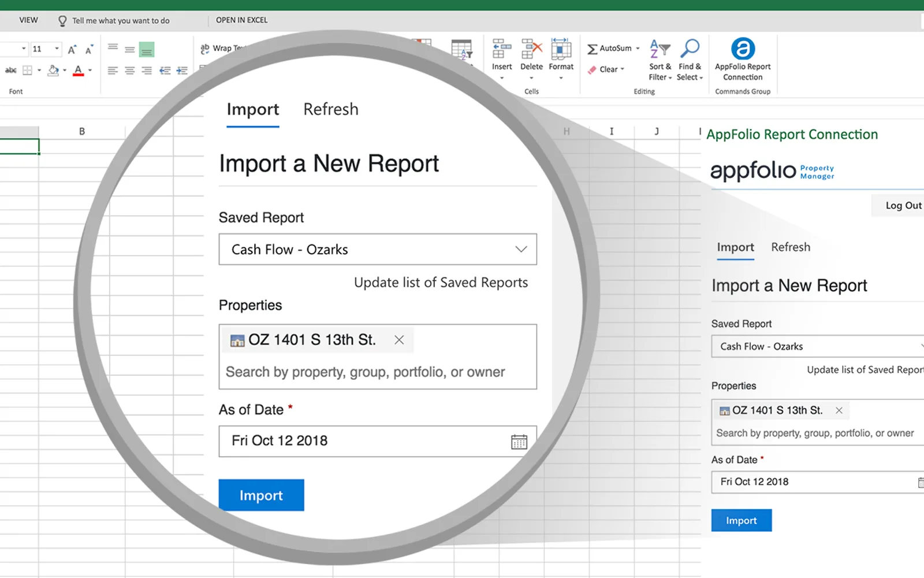Click the Log Out button
The height and width of the screenshot is (578, 924).
click(898, 205)
